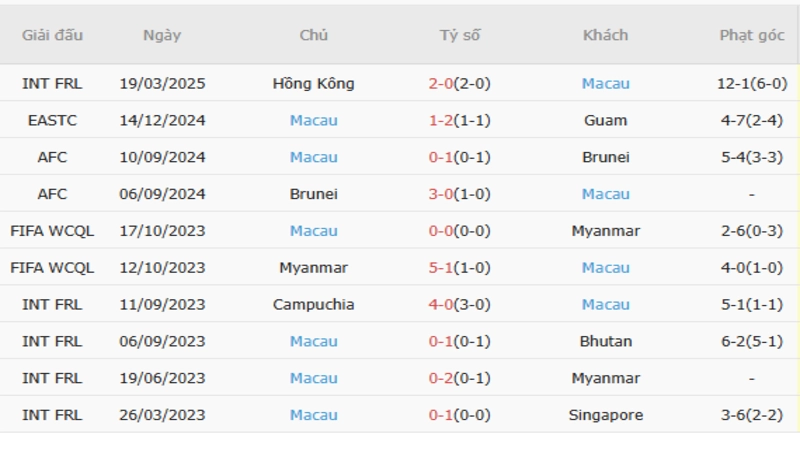
Task: Click the "Giải đấu" column header
Action: click(52, 35)
